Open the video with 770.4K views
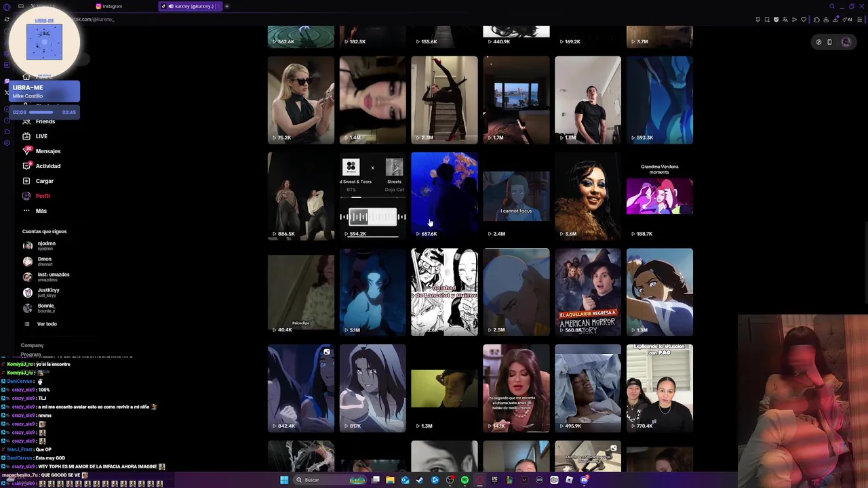This screenshot has height=488, width=868. (660, 388)
